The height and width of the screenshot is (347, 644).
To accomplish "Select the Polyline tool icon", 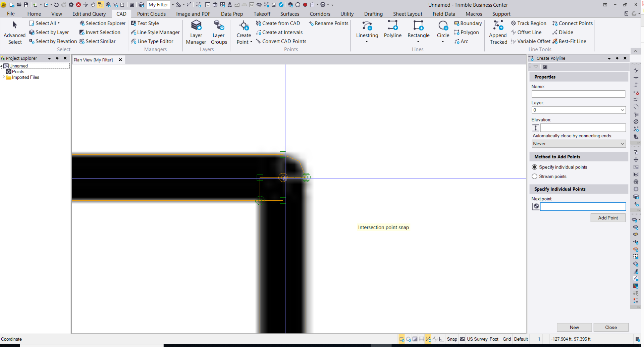I will 392,26.
